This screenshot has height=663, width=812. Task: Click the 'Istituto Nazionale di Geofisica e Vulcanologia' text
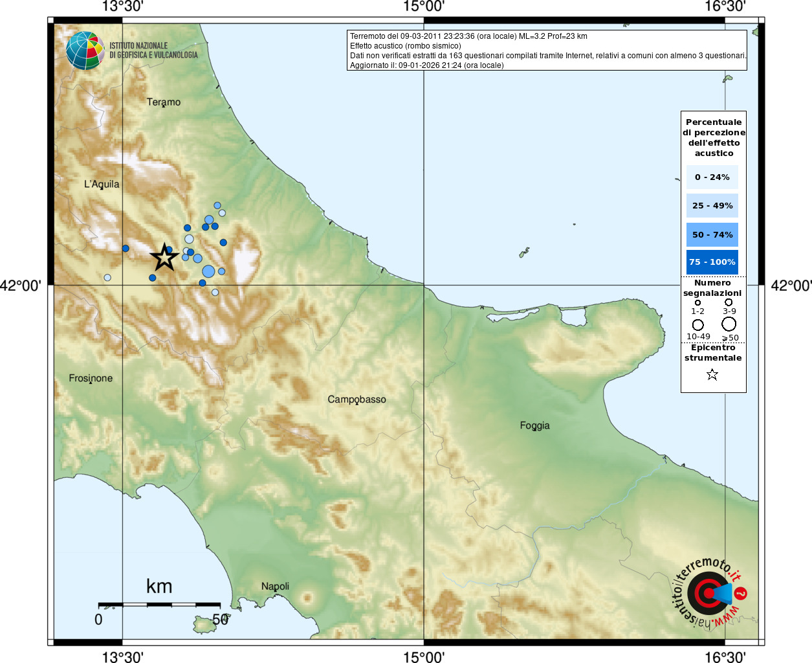point(153,51)
